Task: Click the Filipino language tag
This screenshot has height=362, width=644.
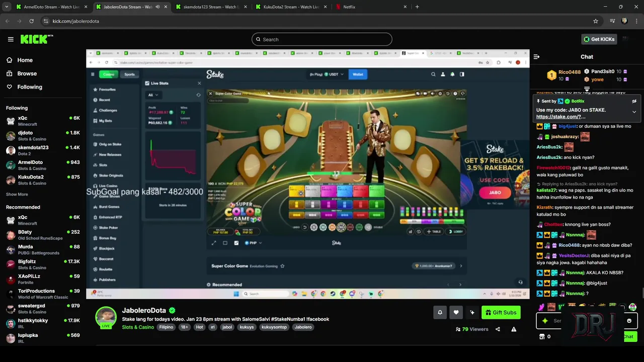Action: click(x=166, y=327)
